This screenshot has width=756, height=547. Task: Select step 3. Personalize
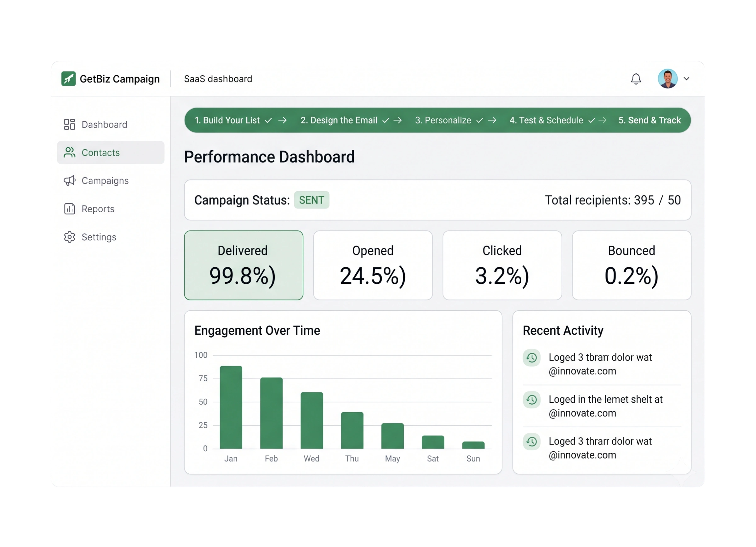tap(443, 120)
